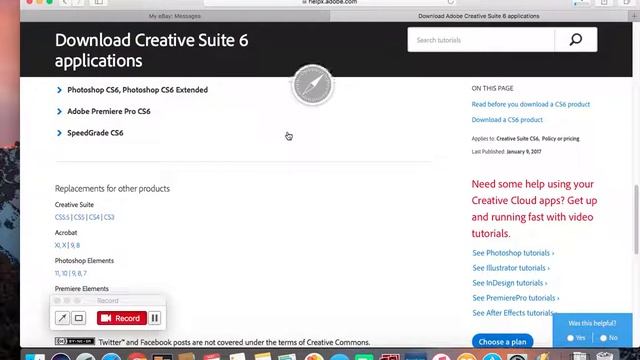Viewport: 640px width, 360px height.
Task: Open Photoshop Elements '11, 10' link
Action: 61,273
